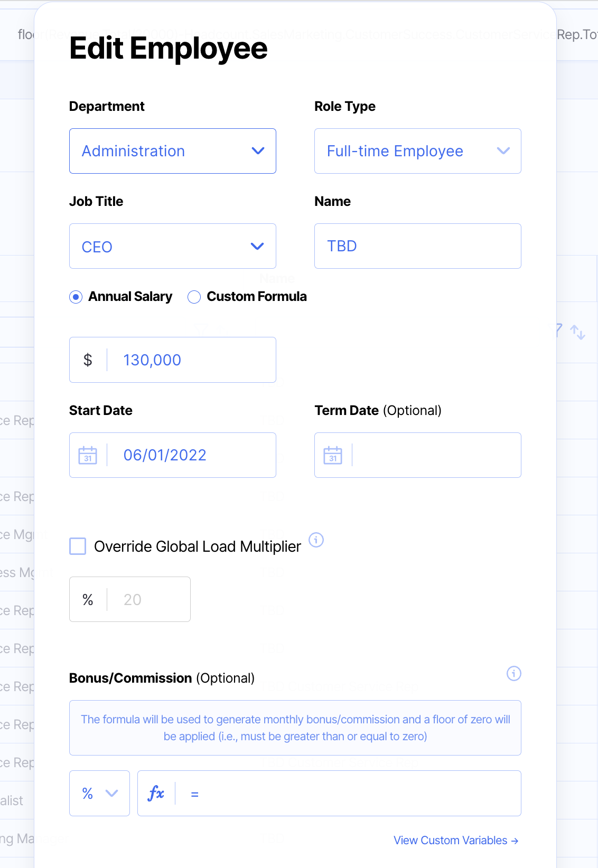Click the percent symbol in multiplier field
Image resolution: width=598 pixels, height=868 pixels.
88,600
